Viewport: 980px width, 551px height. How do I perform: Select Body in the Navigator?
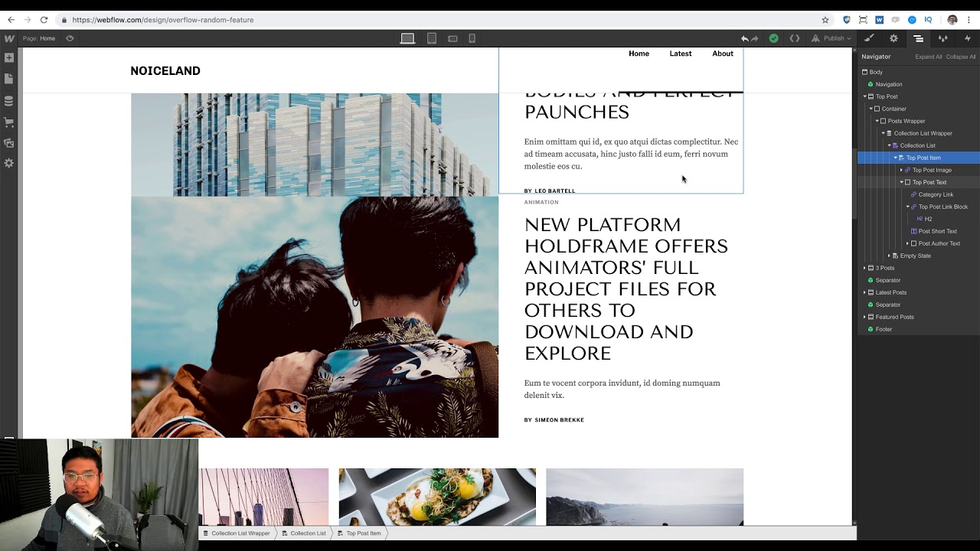(876, 72)
